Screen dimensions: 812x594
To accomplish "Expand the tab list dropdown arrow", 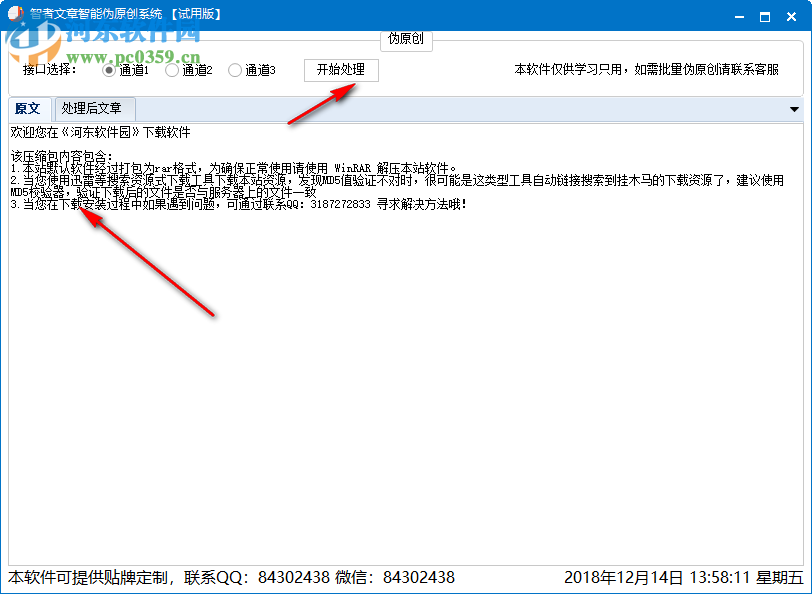I will [x=794, y=109].
